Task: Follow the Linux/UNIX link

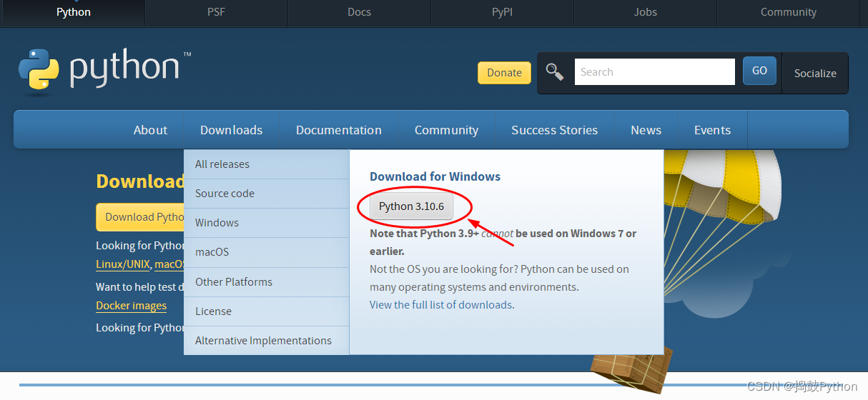Action: tap(123, 264)
